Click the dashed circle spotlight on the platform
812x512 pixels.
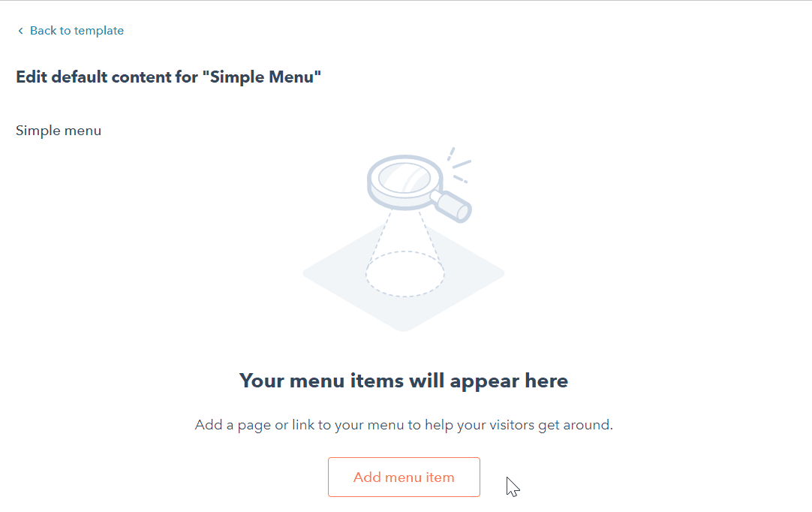pos(404,273)
